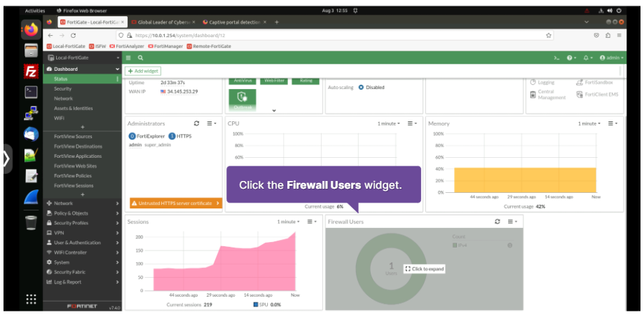
Task: Expand the Log & Report menu
Action: coord(83,282)
